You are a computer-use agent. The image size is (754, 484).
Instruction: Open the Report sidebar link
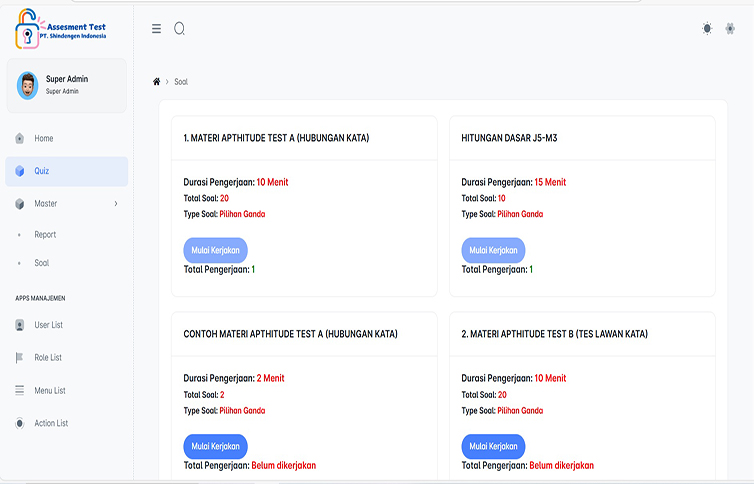coord(45,235)
